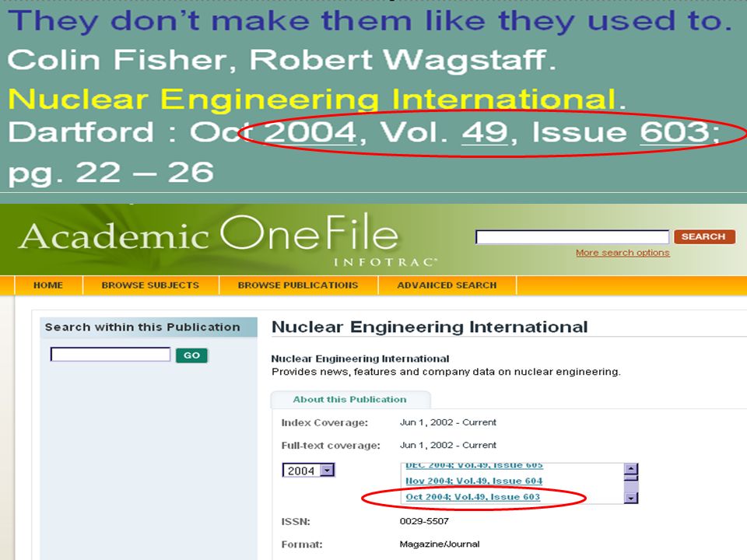Click the Colin Fisher, Robert Wagstaff line
This screenshot has width=747, height=560.
pos(281,61)
